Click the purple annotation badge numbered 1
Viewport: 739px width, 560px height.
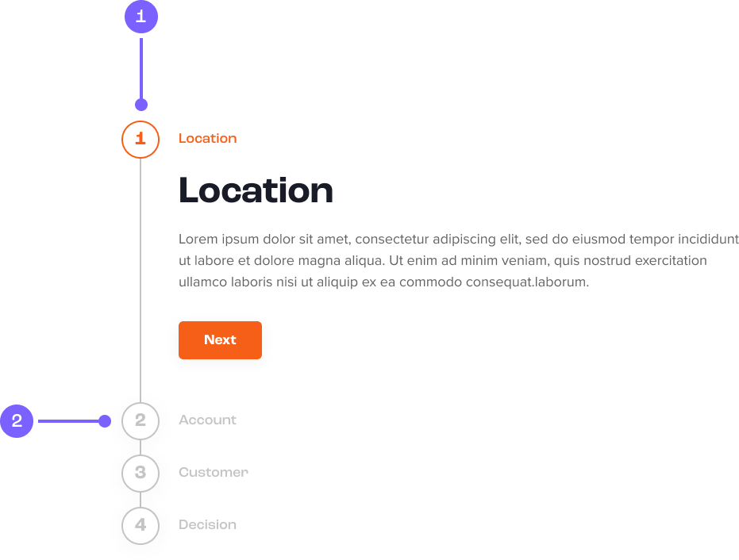(141, 17)
